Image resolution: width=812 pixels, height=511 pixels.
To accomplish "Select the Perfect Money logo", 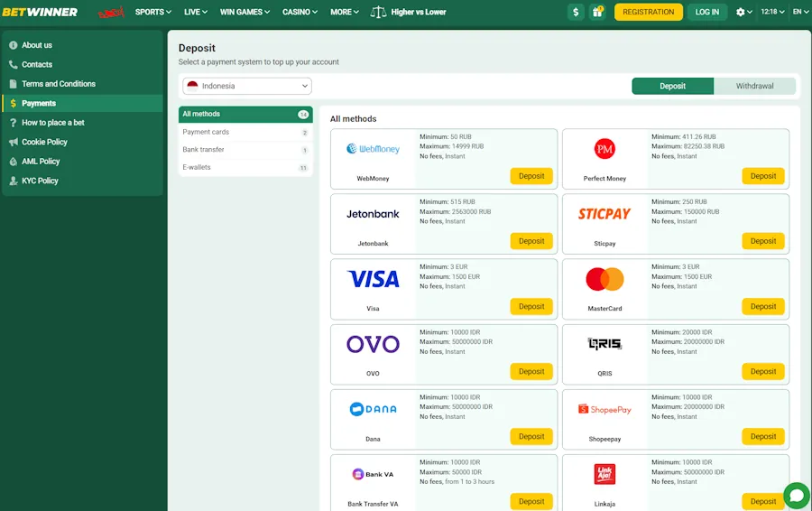I will pyautogui.click(x=604, y=149).
